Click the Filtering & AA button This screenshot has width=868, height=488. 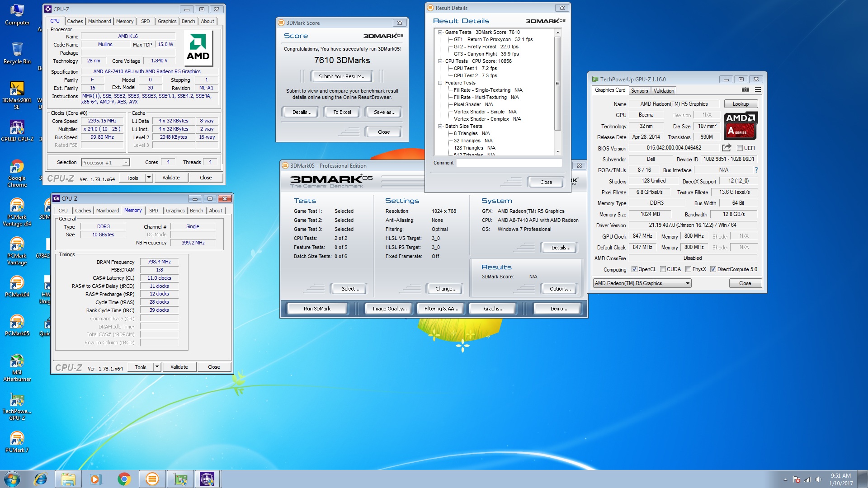coord(441,309)
